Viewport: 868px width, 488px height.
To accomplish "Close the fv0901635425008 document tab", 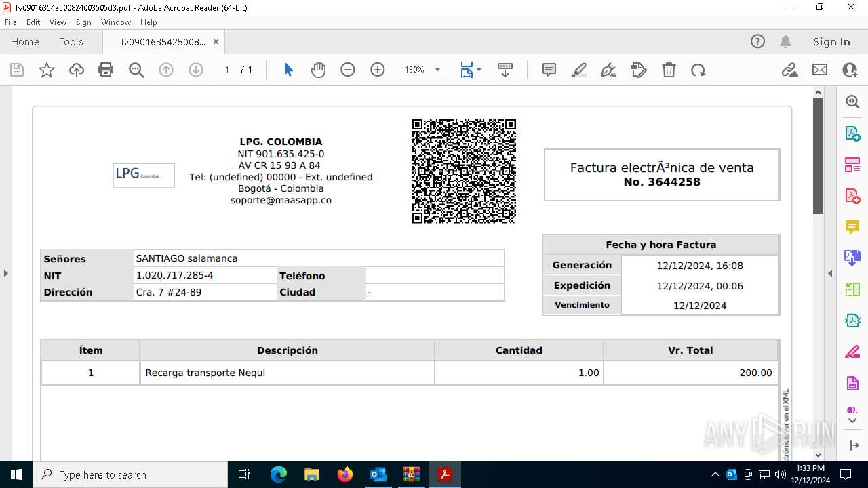I will tap(216, 41).
